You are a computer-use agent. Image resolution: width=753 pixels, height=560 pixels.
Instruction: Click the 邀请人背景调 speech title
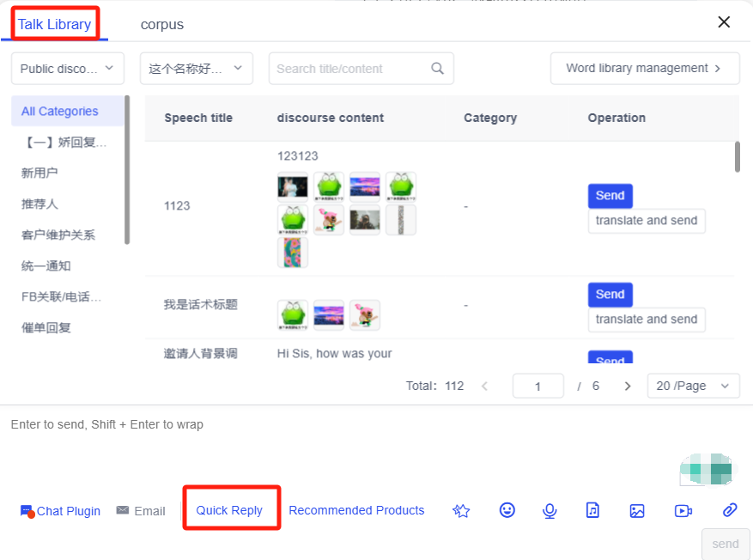(x=200, y=354)
